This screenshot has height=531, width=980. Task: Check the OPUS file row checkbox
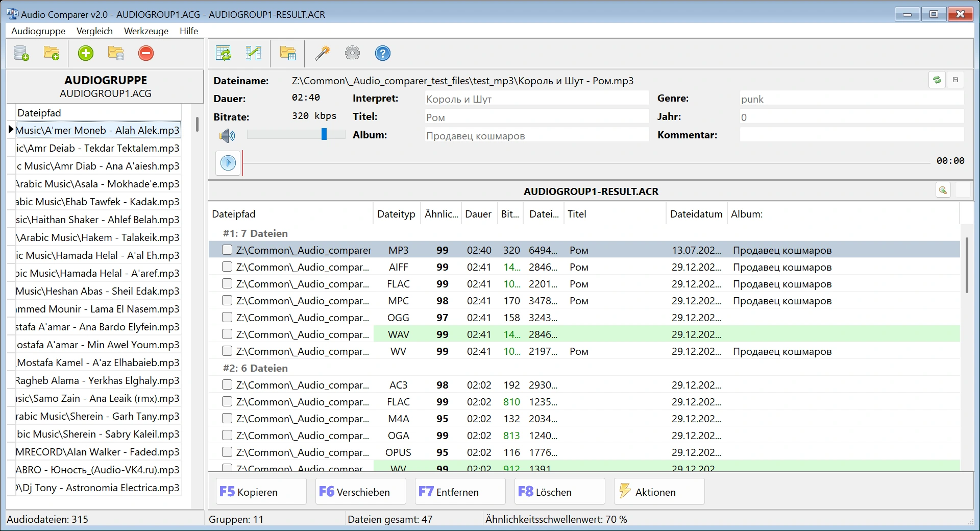[227, 452]
